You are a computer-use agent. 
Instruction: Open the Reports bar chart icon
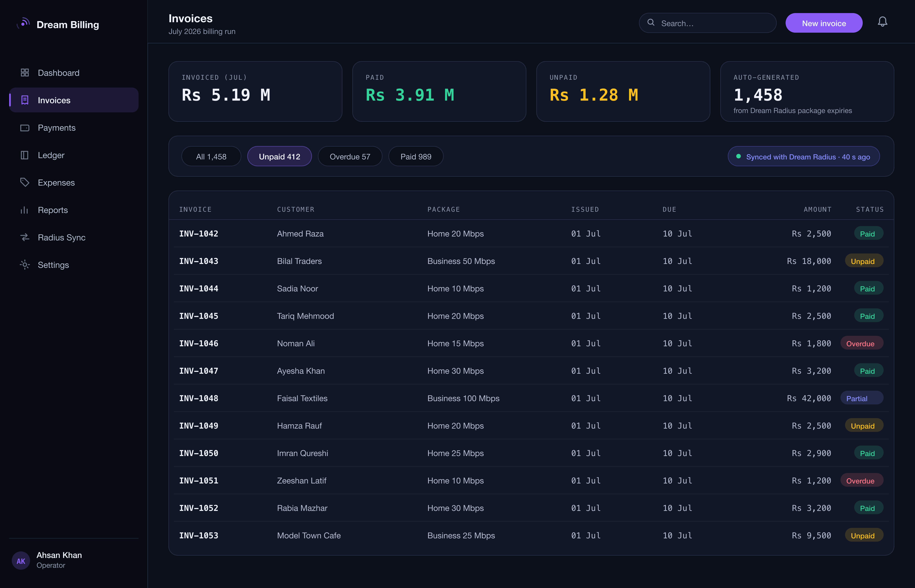pos(25,210)
